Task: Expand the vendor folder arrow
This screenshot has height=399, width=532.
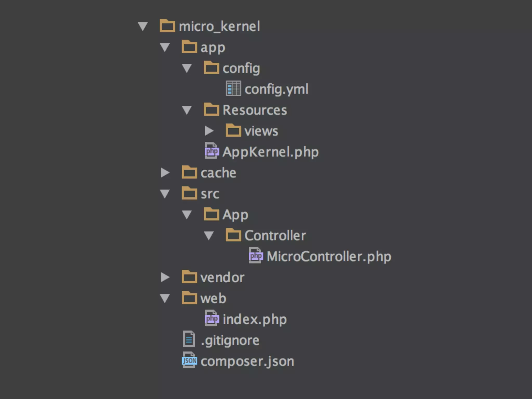Action: 165,277
